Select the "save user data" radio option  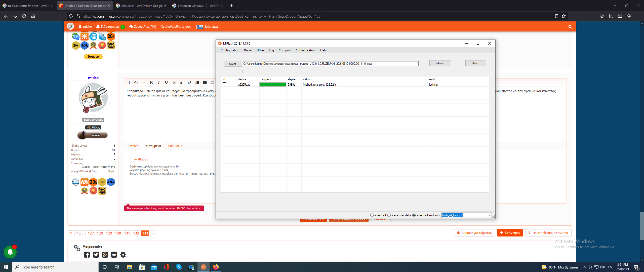389,215
